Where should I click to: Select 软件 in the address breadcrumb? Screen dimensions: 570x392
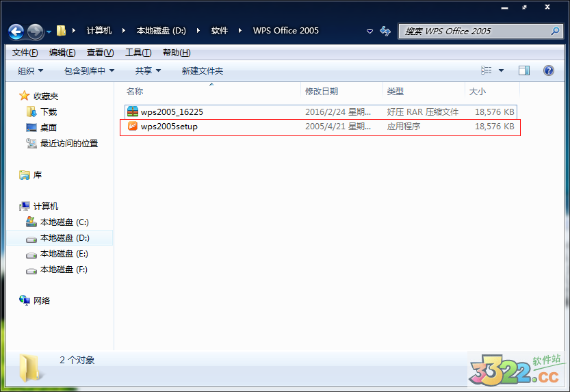coord(220,31)
